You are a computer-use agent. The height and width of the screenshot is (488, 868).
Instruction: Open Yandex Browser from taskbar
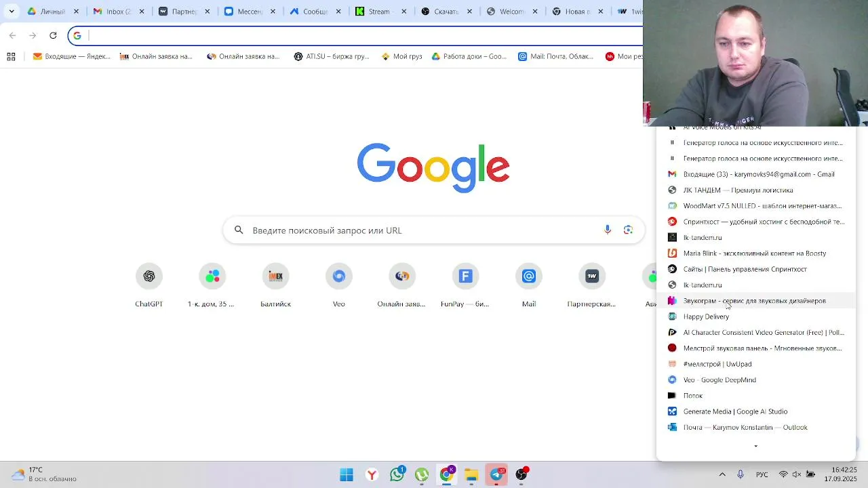pos(372,474)
